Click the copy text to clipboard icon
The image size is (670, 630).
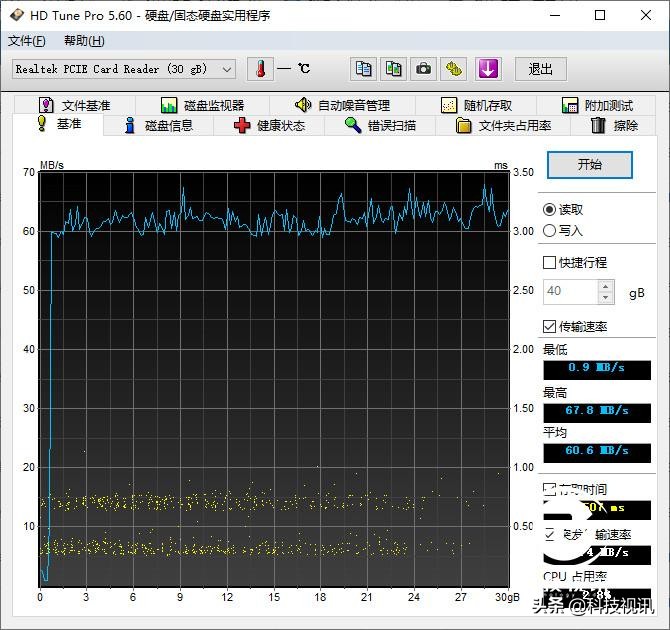pos(364,69)
